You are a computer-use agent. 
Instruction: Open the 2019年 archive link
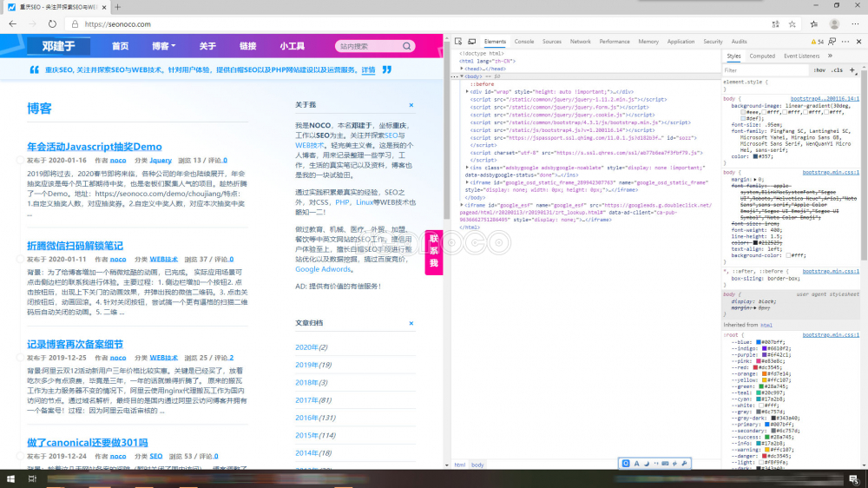point(312,365)
